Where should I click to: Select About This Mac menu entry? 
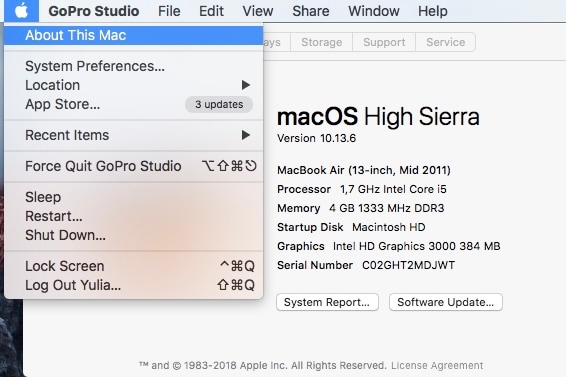[x=134, y=35]
